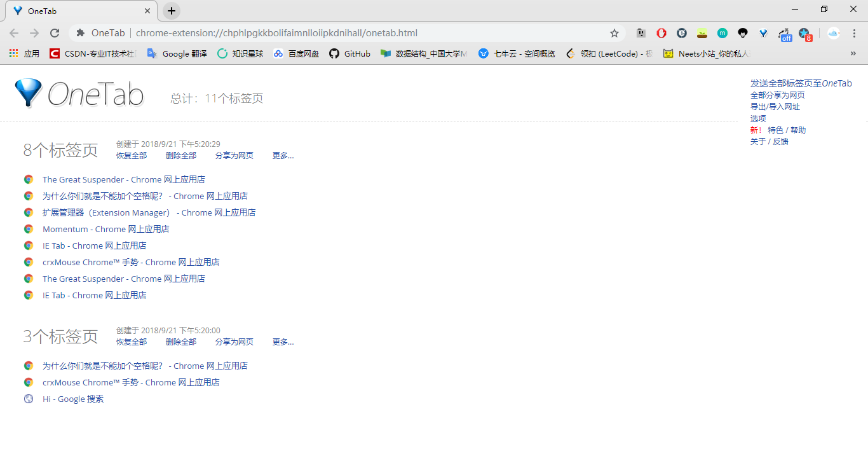Expand 更多... for the 3个标签页 group
The image size is (868, 463).
(283, 342)
